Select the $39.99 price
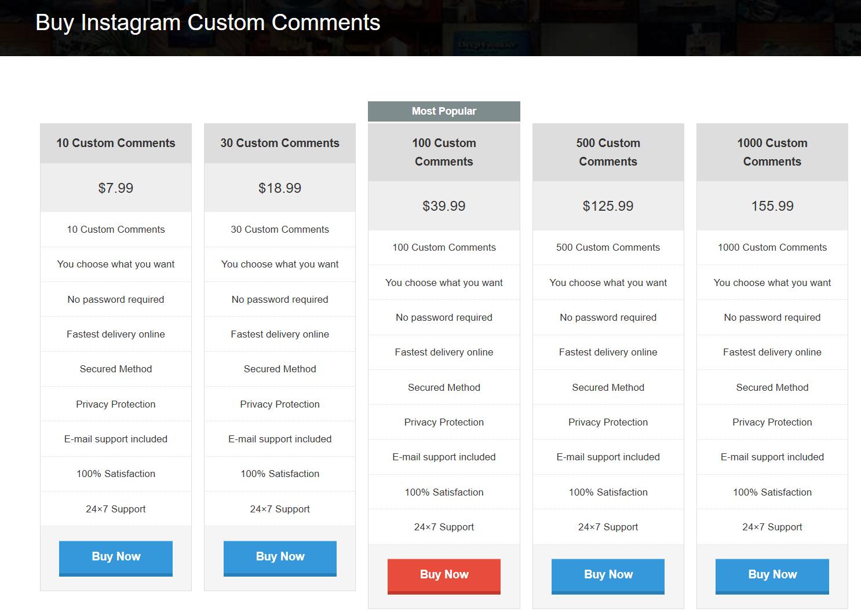Screen dimensions: 861x616 444,206
